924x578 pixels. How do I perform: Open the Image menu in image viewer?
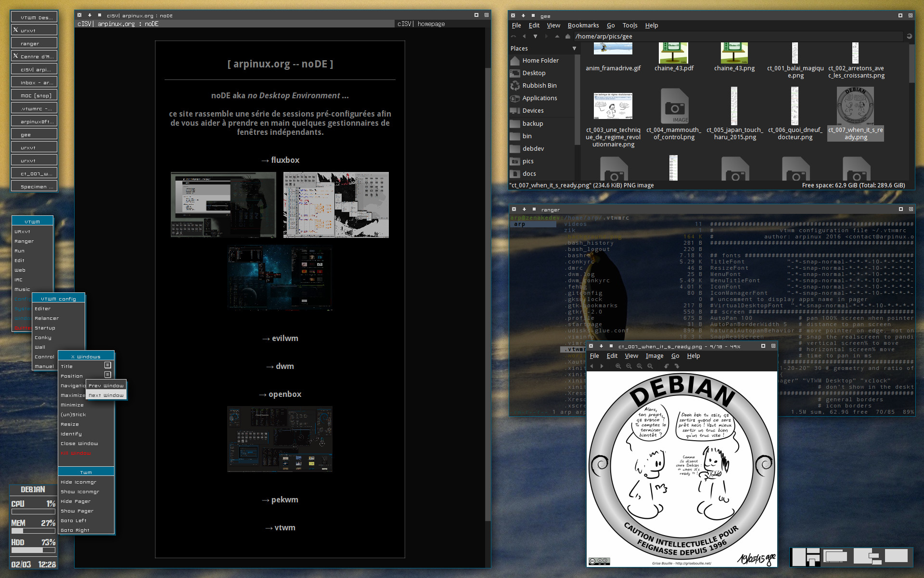[654, 356]
